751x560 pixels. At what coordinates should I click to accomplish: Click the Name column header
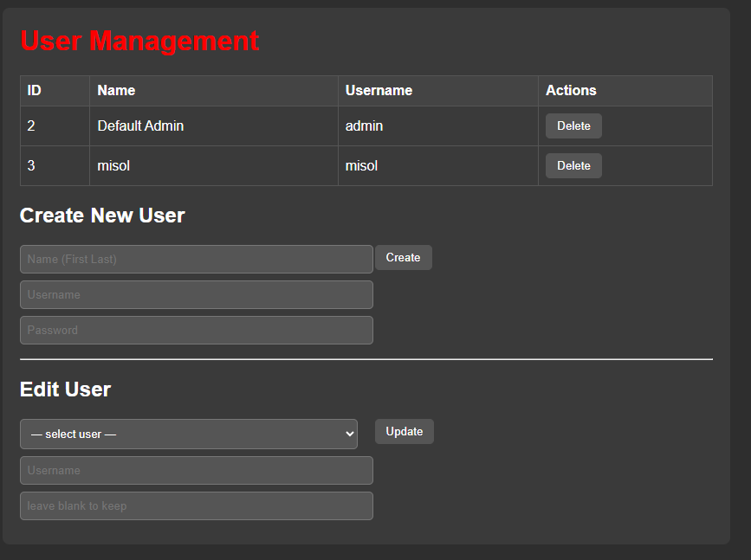click(x=116, y=91)
